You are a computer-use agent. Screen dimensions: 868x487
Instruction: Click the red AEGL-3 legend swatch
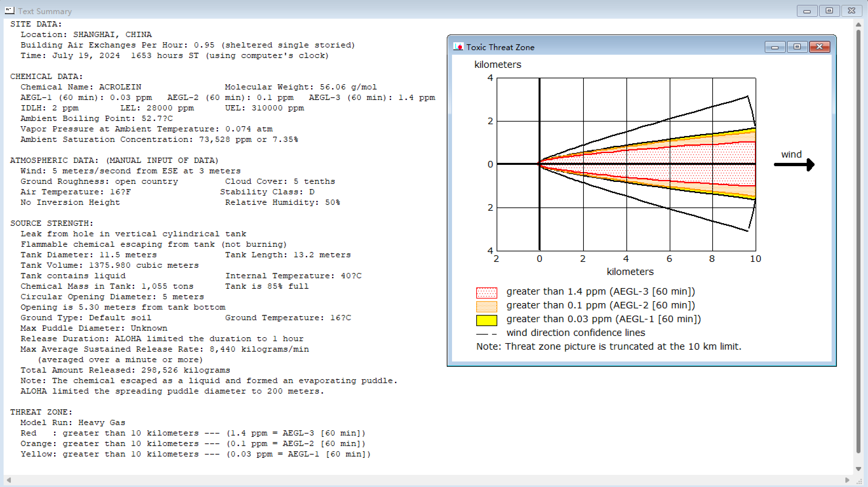[486, 292]
